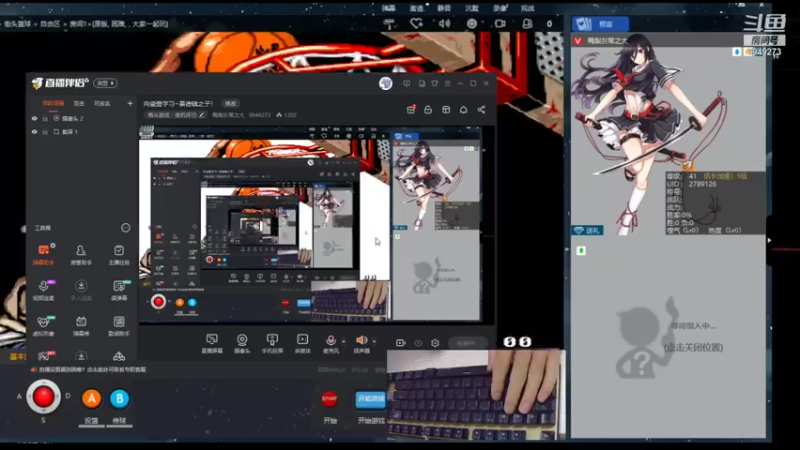Add a 多媒体 multimedia source
800x450 pixels.
(302, 343)
